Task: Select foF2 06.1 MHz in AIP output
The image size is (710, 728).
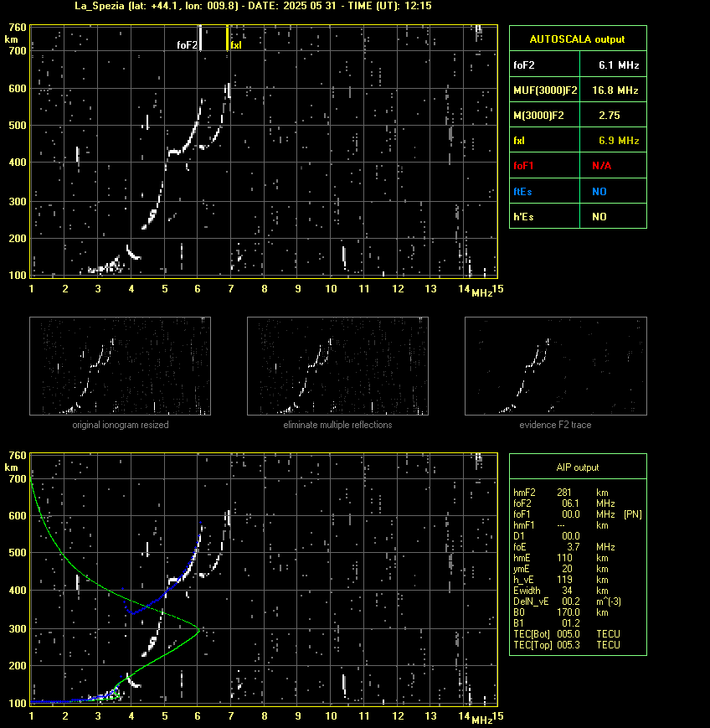Action: pyautogui.click(x=564, y=503)
